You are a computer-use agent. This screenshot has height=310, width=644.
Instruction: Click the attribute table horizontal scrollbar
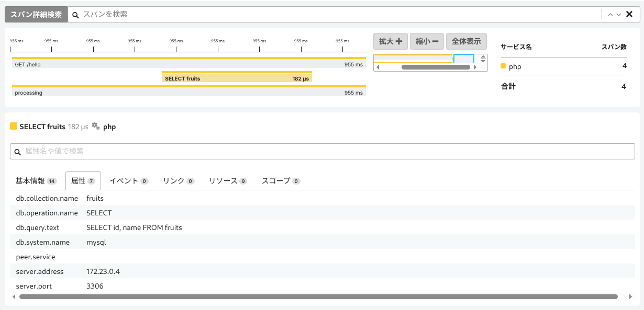click(x=318, y=297)
